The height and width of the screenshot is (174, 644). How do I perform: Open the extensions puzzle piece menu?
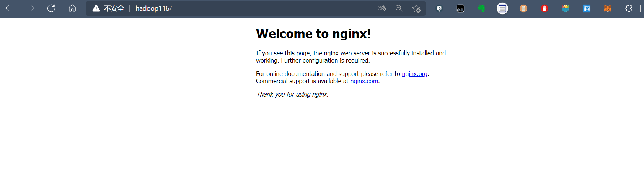tap(629, 8)
